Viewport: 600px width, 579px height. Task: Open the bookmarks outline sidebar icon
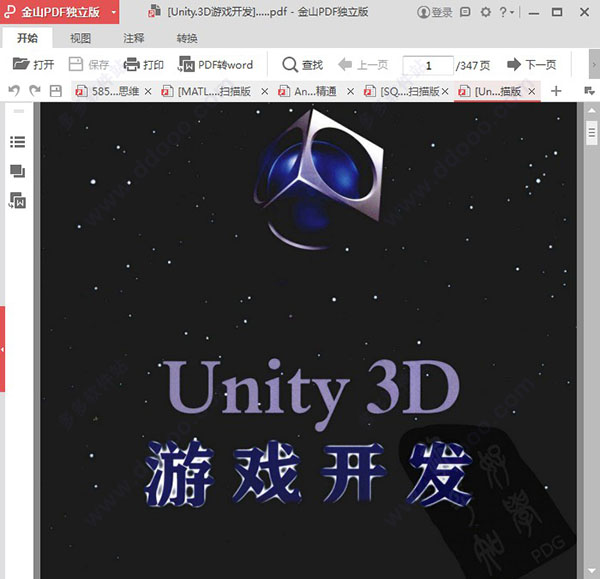click(18, 142)
